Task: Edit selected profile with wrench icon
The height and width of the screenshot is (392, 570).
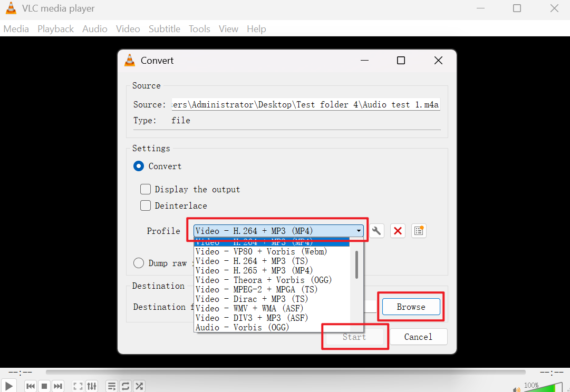Action: (376, 231)
